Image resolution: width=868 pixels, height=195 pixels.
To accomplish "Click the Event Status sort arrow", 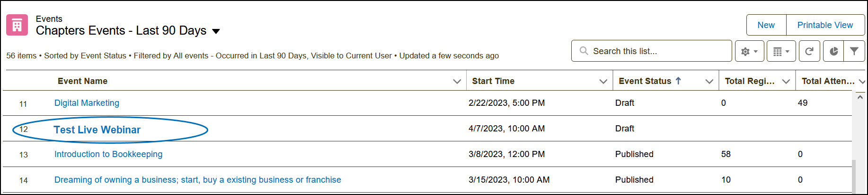I will coord(678,81).
